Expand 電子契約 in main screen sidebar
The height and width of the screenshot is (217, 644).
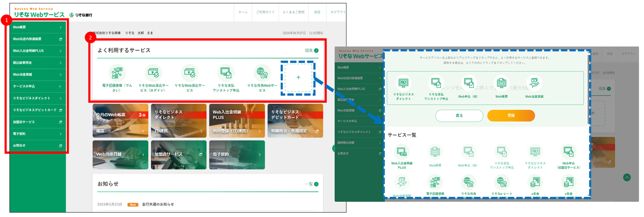pyautogui.click(x=38, y=134)
